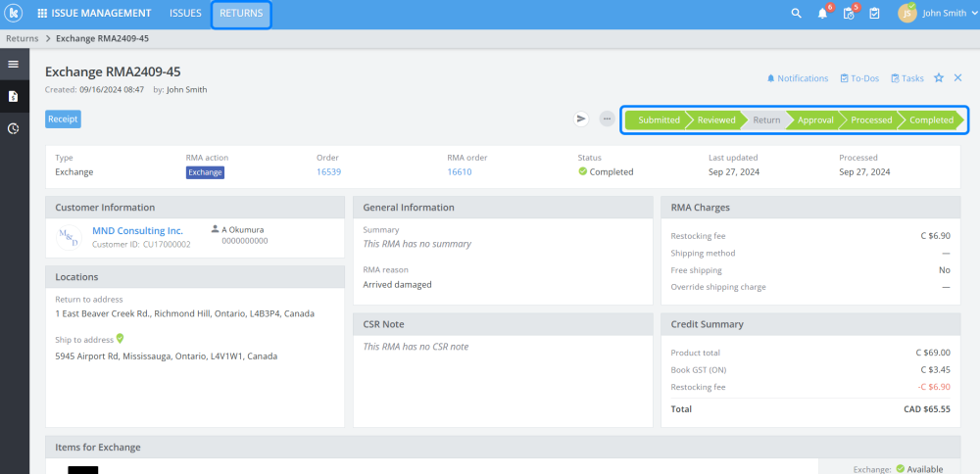
Task: Open the history clock sidebar icon
Action: coord(13,128)
